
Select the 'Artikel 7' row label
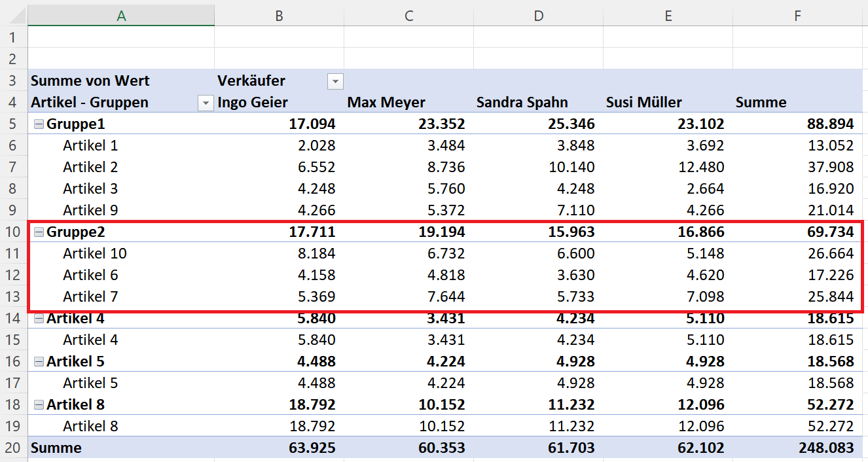point(90,296)
